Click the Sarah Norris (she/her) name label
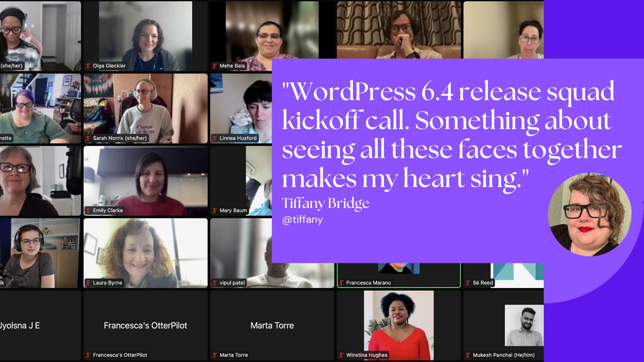 (120, 138)
